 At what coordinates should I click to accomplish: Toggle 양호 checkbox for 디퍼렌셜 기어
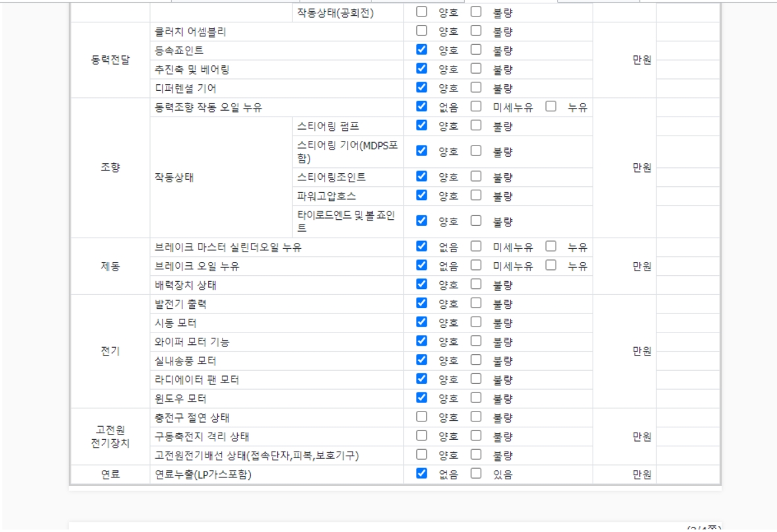click(422, 88)
